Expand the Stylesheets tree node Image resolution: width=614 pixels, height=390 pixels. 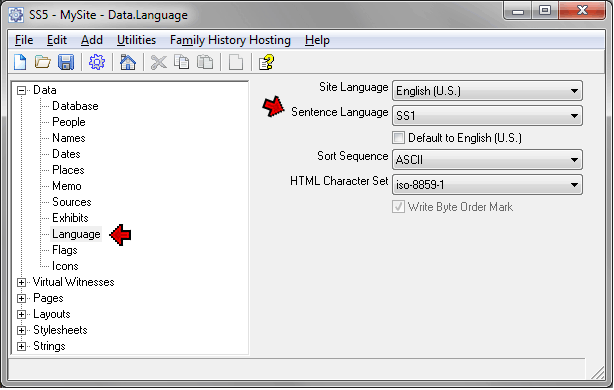coord(22,330)
